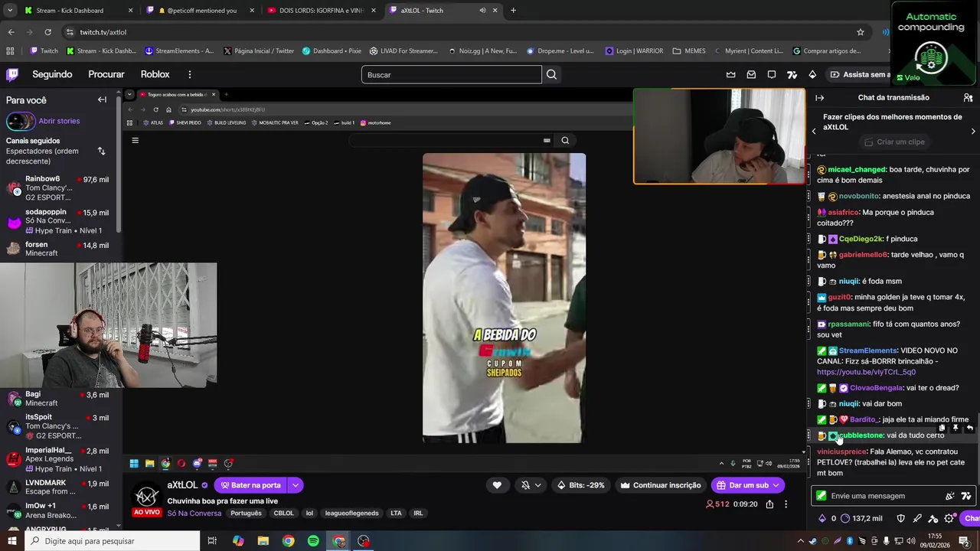Open the shield moderation icon below chat
Screen dimensions: 980x551
coord(901,518)
